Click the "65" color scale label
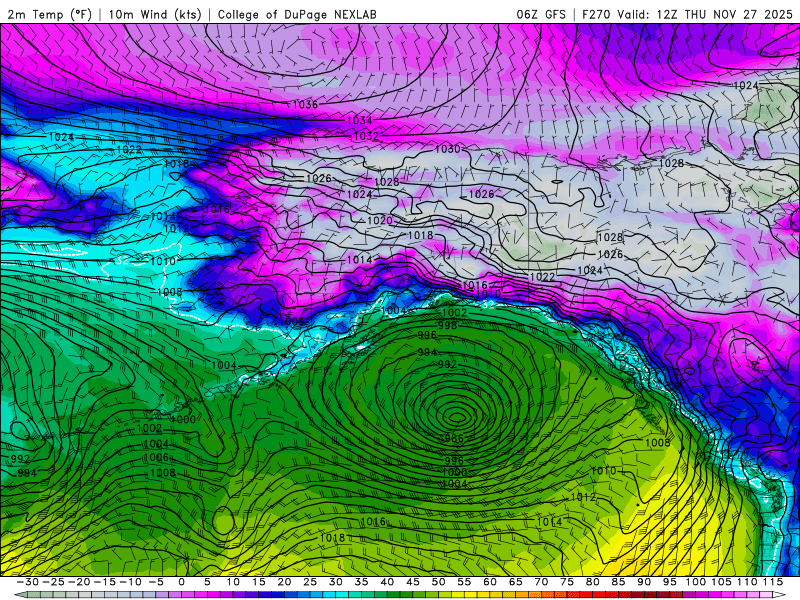 coord(515,582)
